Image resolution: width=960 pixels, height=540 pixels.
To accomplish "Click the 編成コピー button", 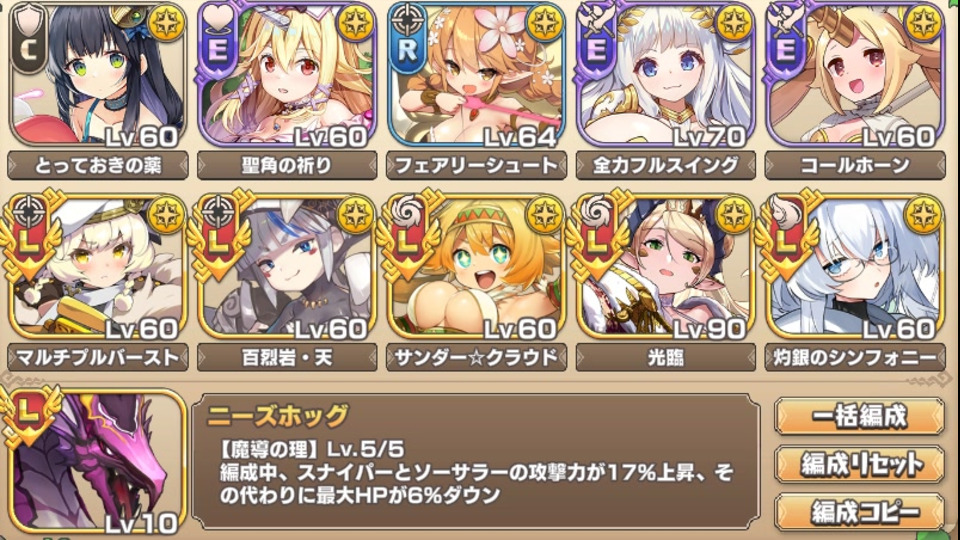I will pos(860,512).
